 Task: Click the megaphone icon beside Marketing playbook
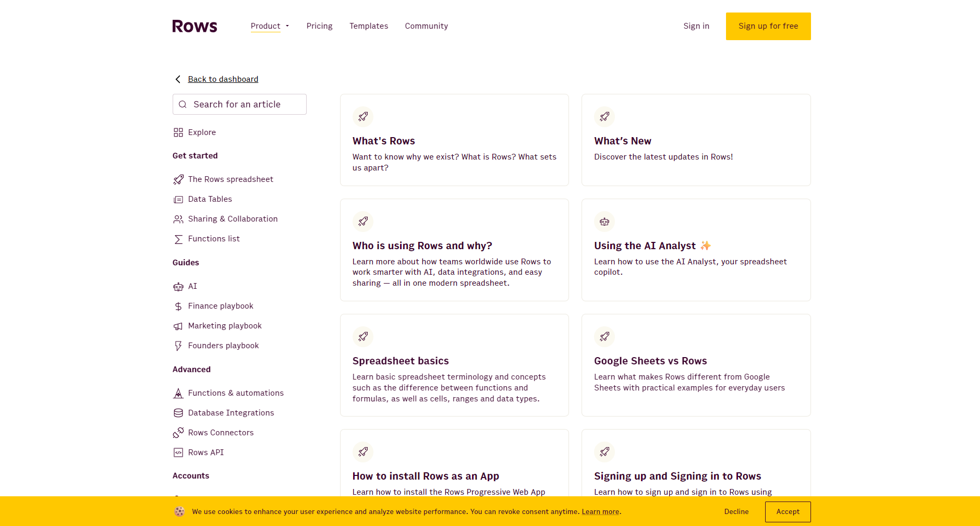[x=178, y=326]
